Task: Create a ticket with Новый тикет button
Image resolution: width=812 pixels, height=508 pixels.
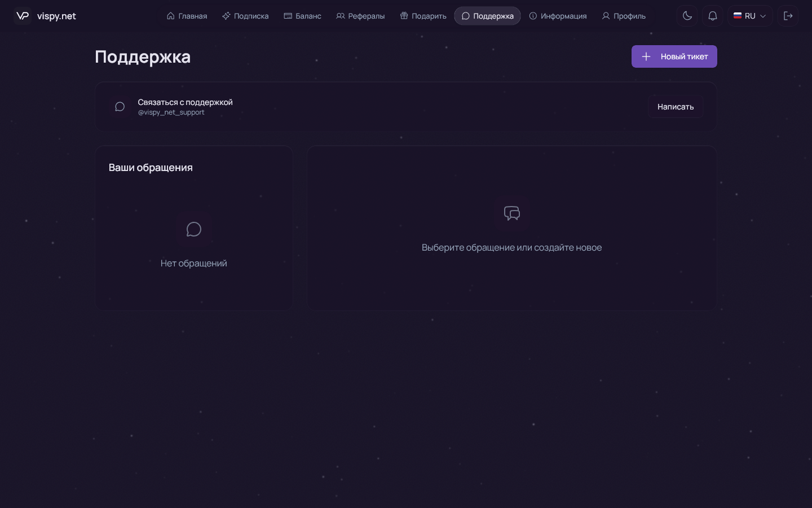Action: [674, 56]
